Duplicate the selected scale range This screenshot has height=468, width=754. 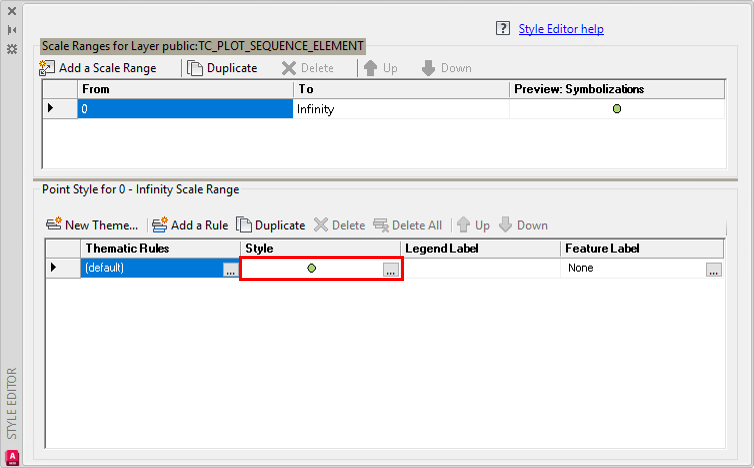pos(222,68)
